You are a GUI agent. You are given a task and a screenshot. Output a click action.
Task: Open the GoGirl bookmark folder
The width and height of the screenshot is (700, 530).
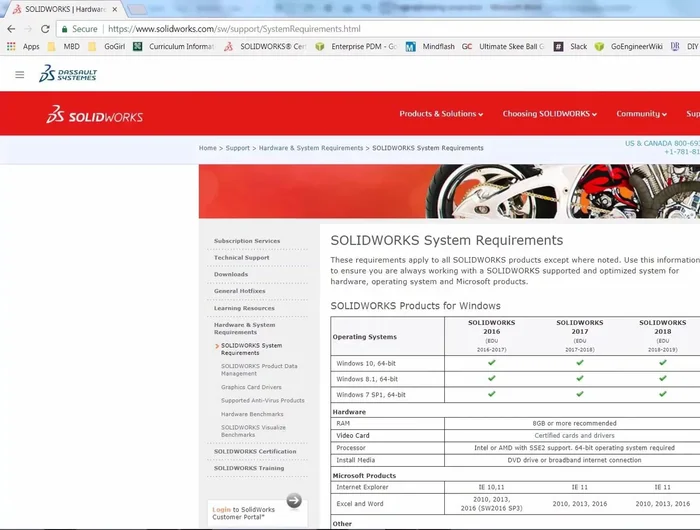tap(107, 46)
